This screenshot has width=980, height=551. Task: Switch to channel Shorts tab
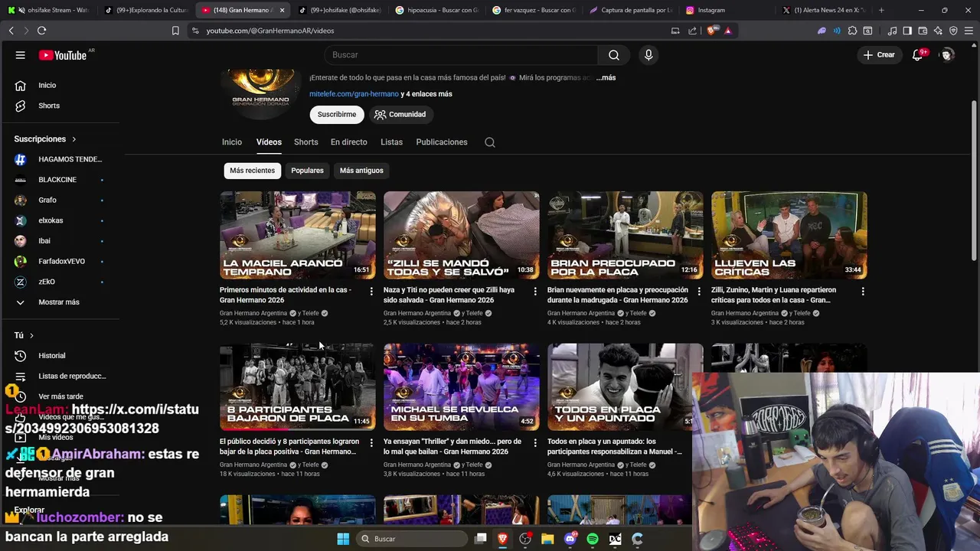[x=305, y=142]
